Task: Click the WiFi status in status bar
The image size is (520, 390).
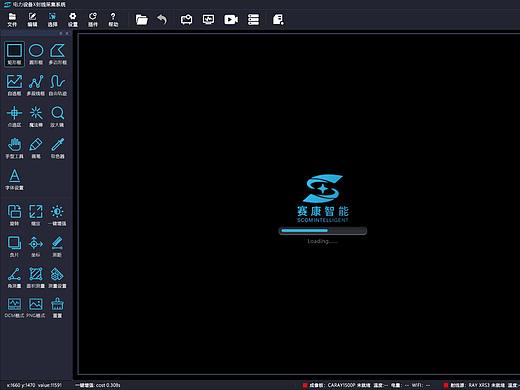Action: tap(421, 385)
